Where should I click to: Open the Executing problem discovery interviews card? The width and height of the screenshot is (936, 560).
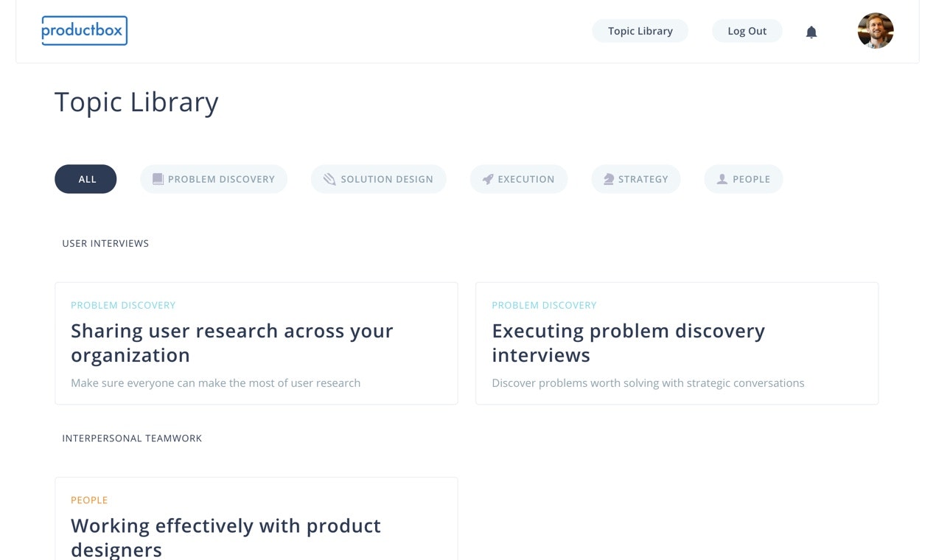(x=677, y=343)
